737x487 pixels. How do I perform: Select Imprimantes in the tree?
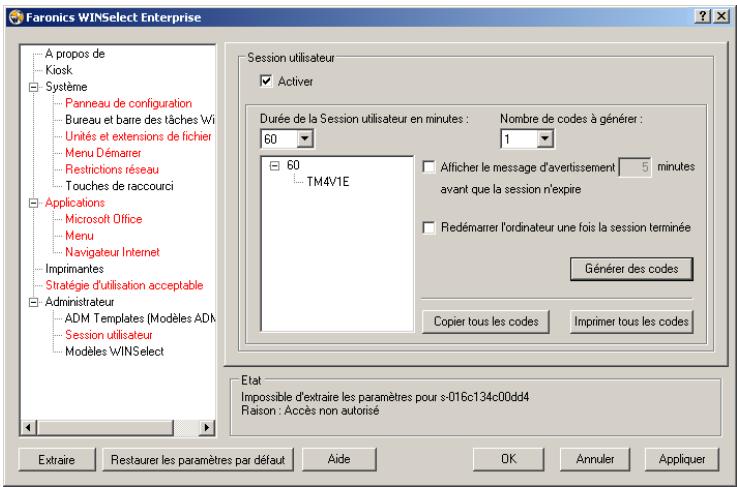(x=74, y=269)
